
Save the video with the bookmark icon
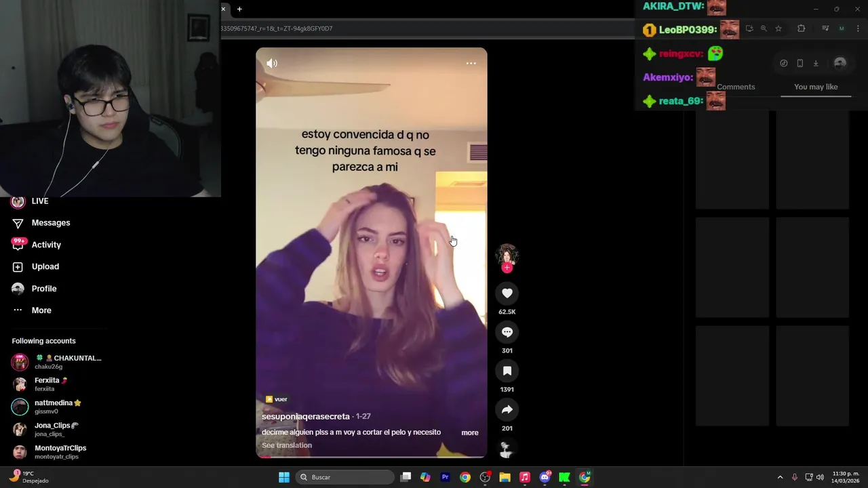pyautogui.click(x=507, y=371)
